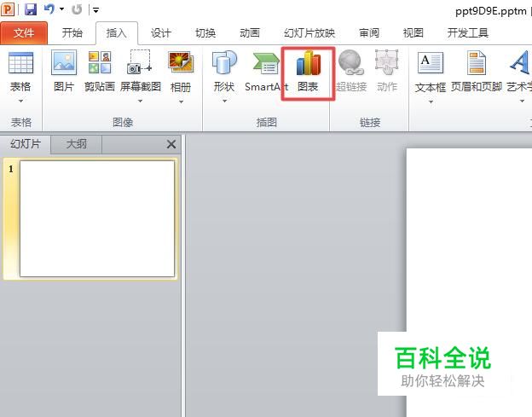Save the presentation with the floppy disk icon
This screenshot has width=532, height=417.
coord(31,9)
